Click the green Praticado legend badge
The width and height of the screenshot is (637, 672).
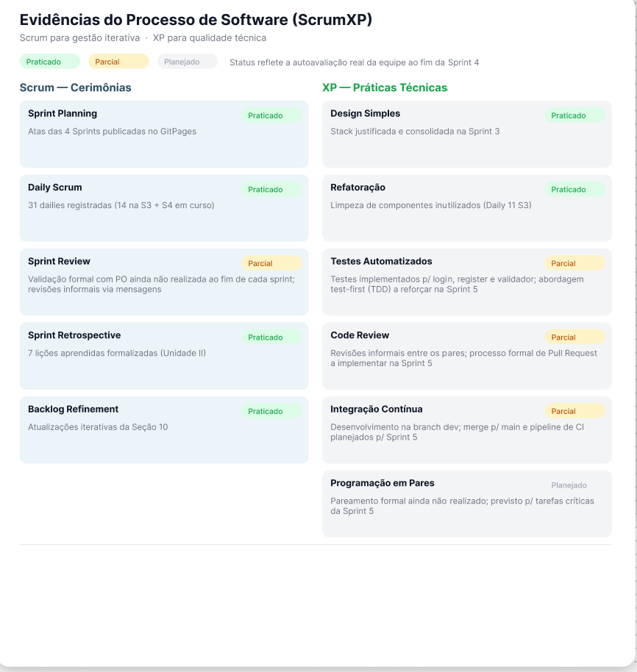coord(50,61)
